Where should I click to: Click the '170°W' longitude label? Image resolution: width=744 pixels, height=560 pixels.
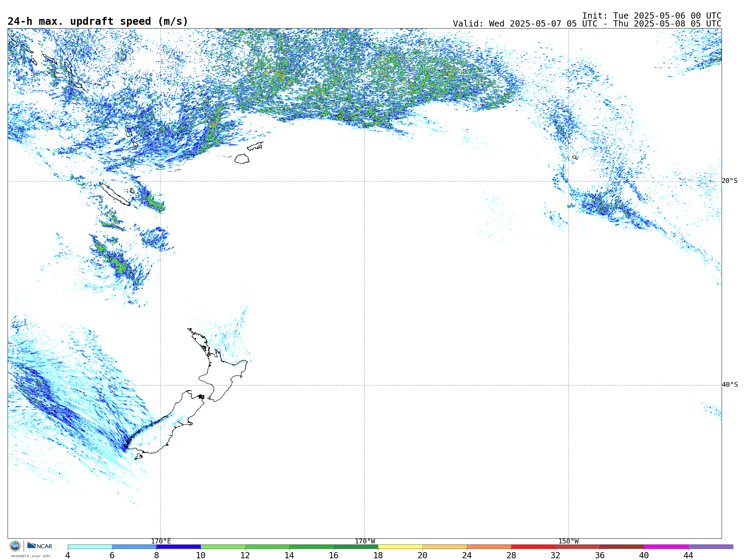click(x=365, y=541)
